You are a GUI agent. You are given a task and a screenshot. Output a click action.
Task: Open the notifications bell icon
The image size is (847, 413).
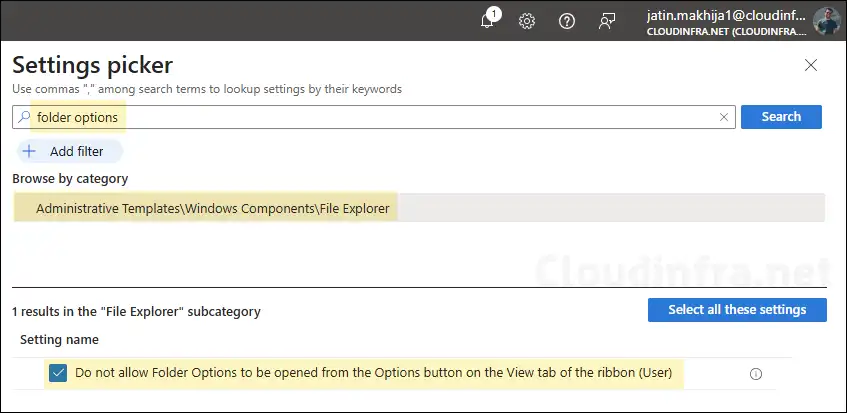point(488,21)
